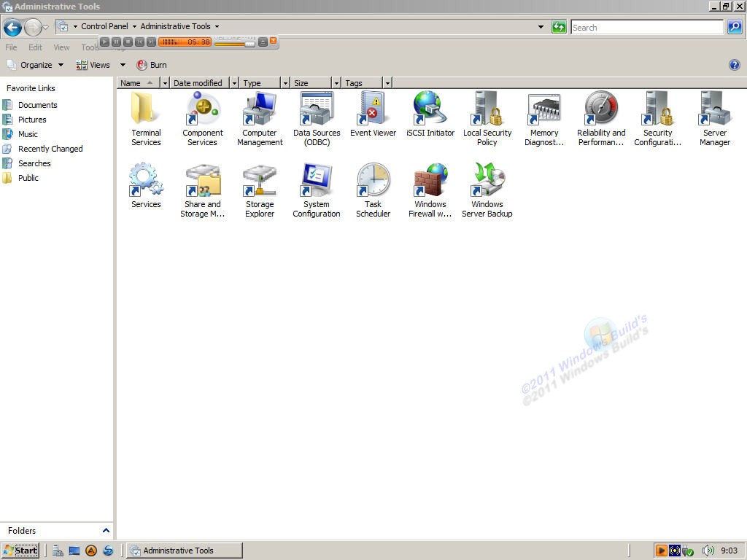The width and height of the screenshot is (747, 560).
Task: Select Memory Diagnostics Tool shortcut
Action: point(544,119)
